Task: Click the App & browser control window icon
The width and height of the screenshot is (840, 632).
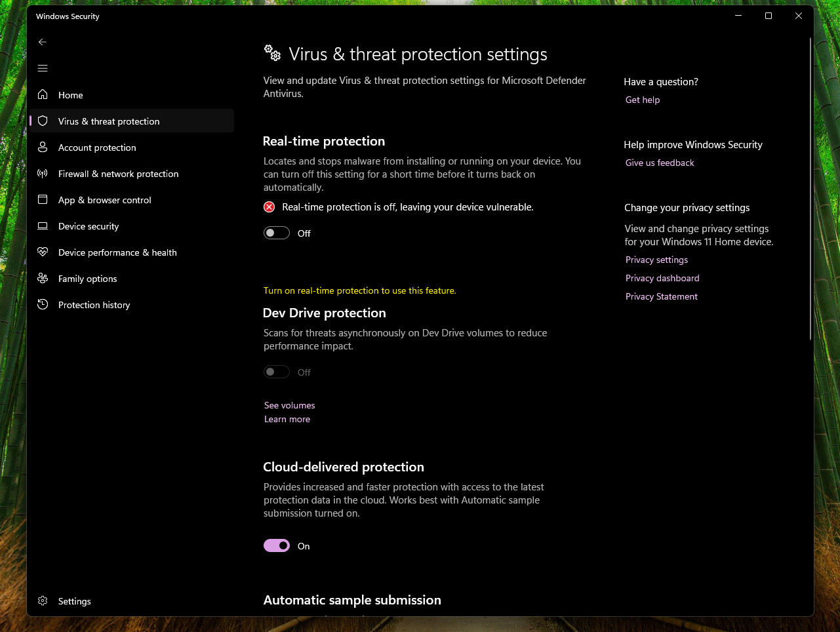Action: click(x=43, y=199)
